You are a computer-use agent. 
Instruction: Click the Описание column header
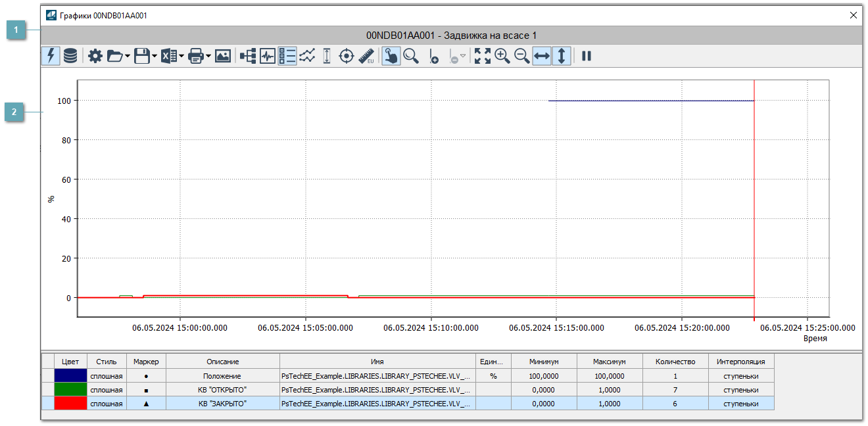(x=222, y=362)
